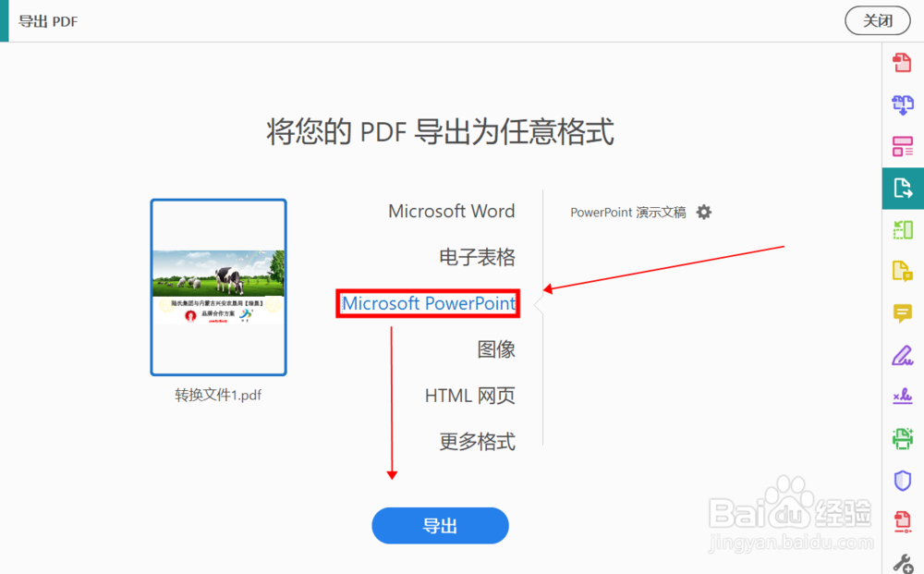
Task: Choose 电子表格 spreadsheet format
Action: pos(478,257)
